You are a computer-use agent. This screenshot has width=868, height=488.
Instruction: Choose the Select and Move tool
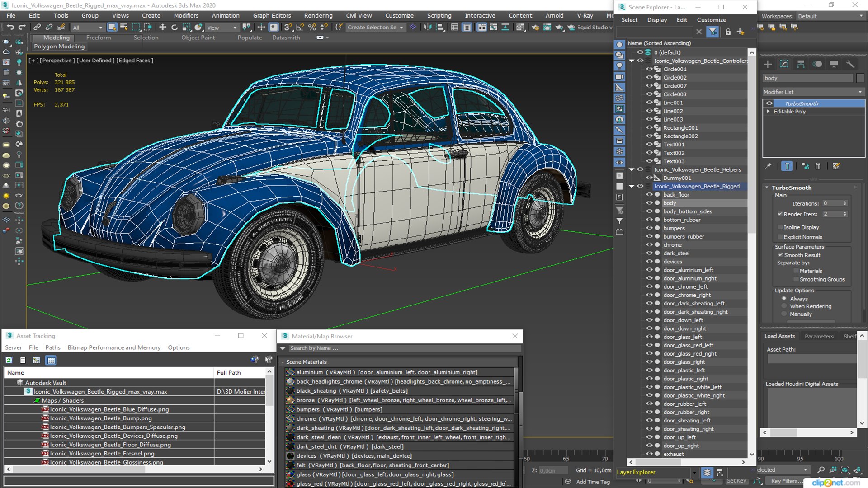click(163, 28)
